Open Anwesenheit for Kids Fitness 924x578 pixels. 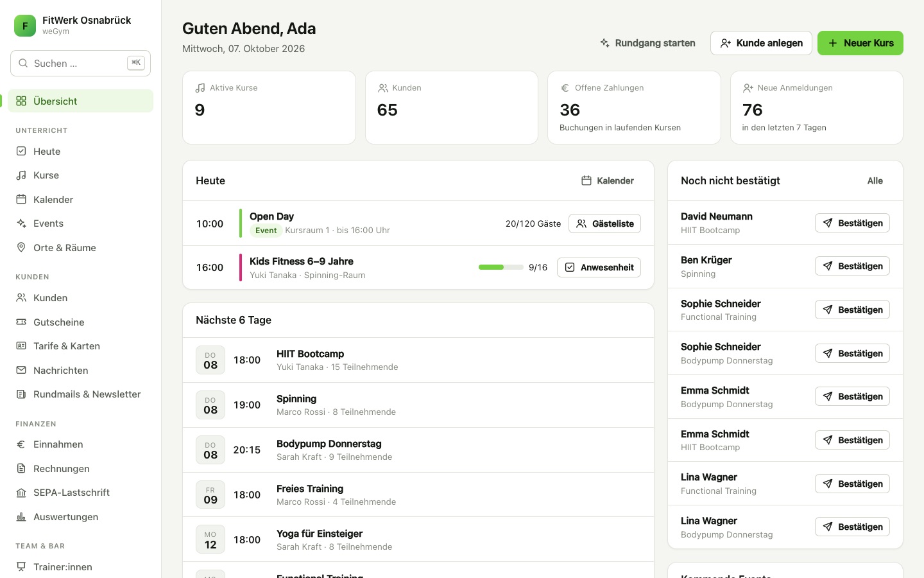[x=599, y=267]
